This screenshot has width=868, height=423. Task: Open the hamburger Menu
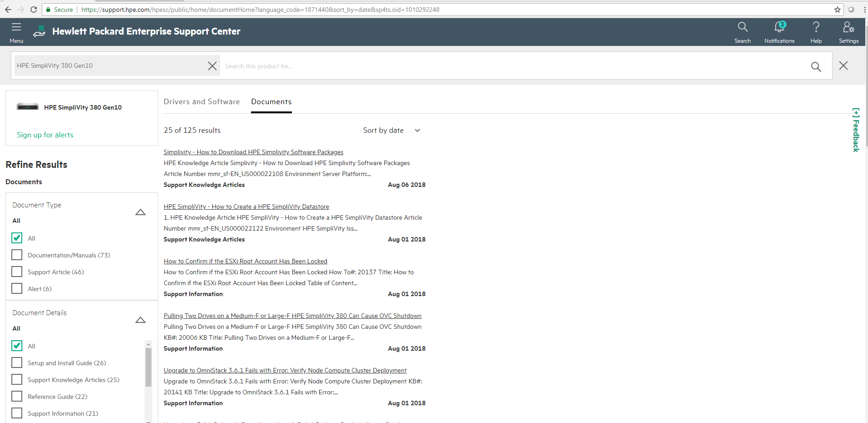coord(15,31)
